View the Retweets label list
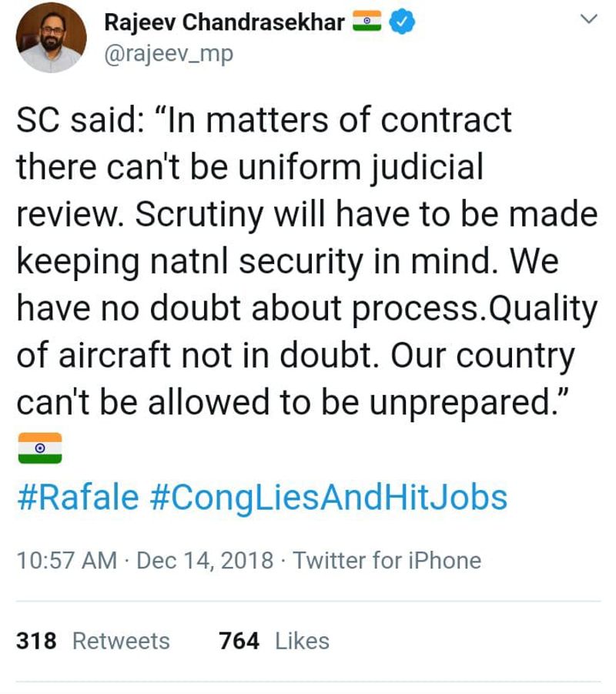Screen dimensions: 616x694 (x=121, y=641)
